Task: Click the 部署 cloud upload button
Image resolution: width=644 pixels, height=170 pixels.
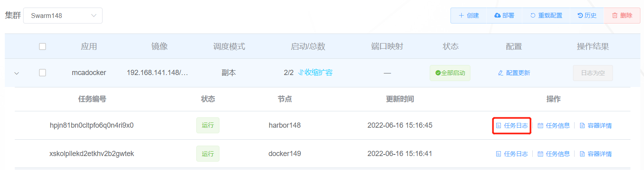Action: [505, 16]
